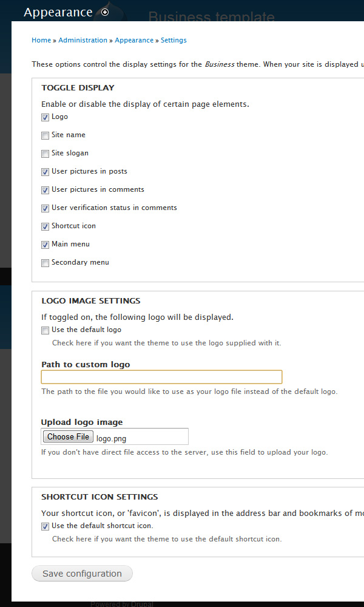
Task: Uncheck Use the default shortcut icon
Action: tap(45, 526)
